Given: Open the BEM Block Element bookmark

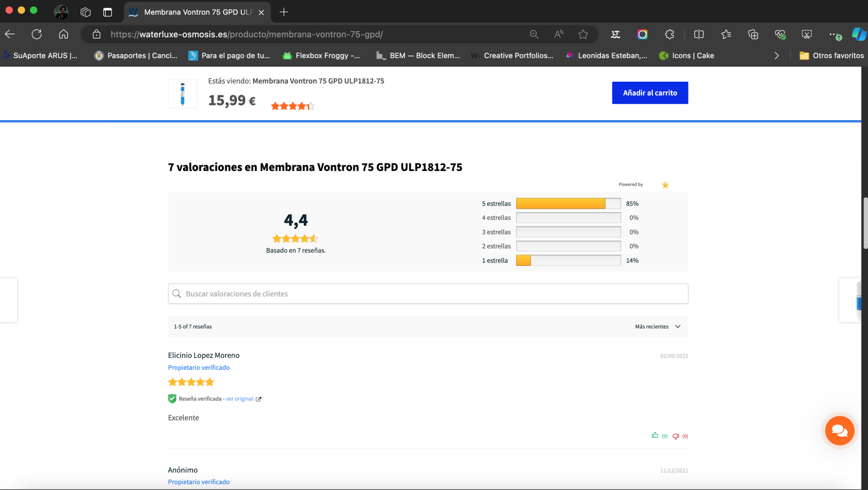Looking at the screenshot, I should point(418,55).
